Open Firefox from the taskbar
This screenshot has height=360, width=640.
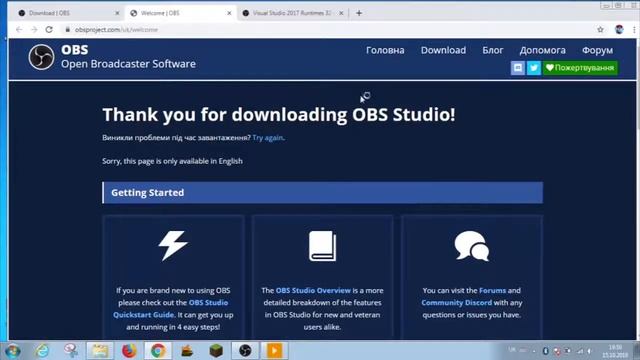pos(129,351)
